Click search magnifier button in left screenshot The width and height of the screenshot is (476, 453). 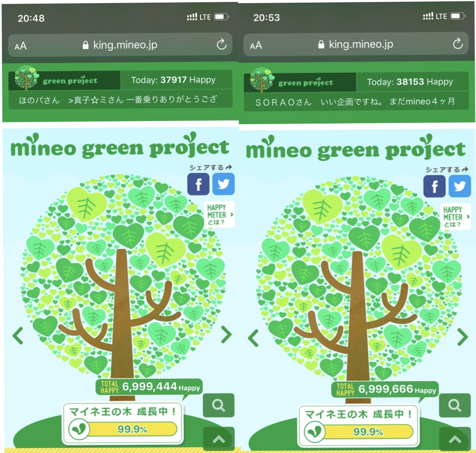pyautogui.click(x=218, y=405)
